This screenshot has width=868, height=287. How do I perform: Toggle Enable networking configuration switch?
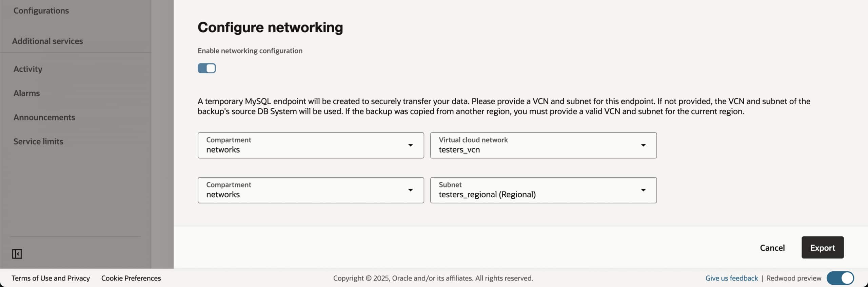click(206, 68)
